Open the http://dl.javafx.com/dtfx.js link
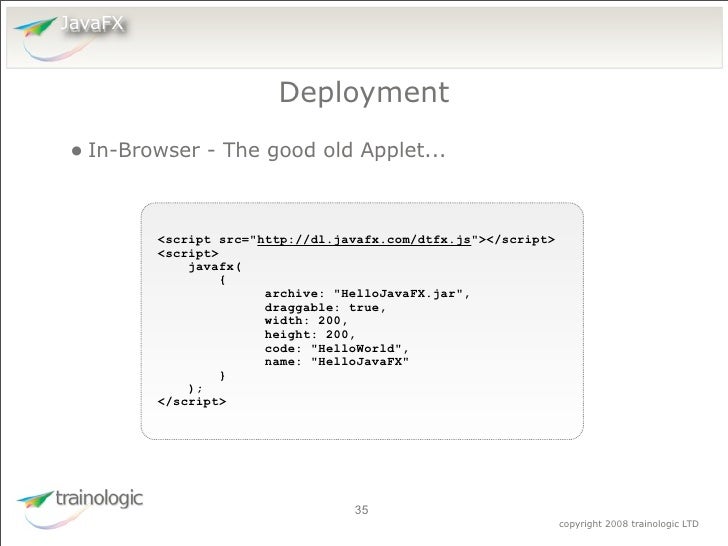This screenshot has height=546, width=728. pyautogui.click(x=364, y=240)
